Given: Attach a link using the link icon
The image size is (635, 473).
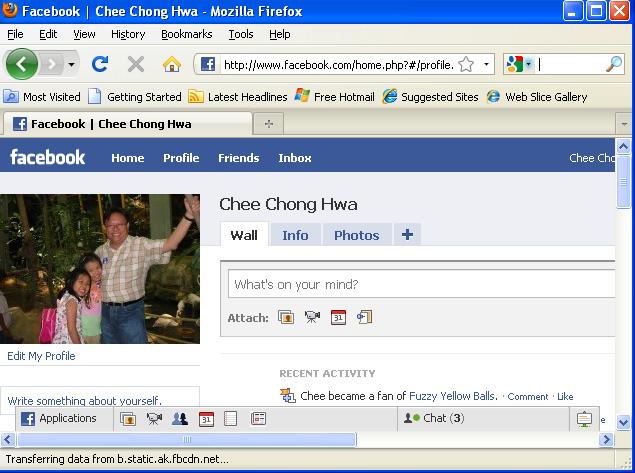Looking at the screenshot, I should point(364,317).
